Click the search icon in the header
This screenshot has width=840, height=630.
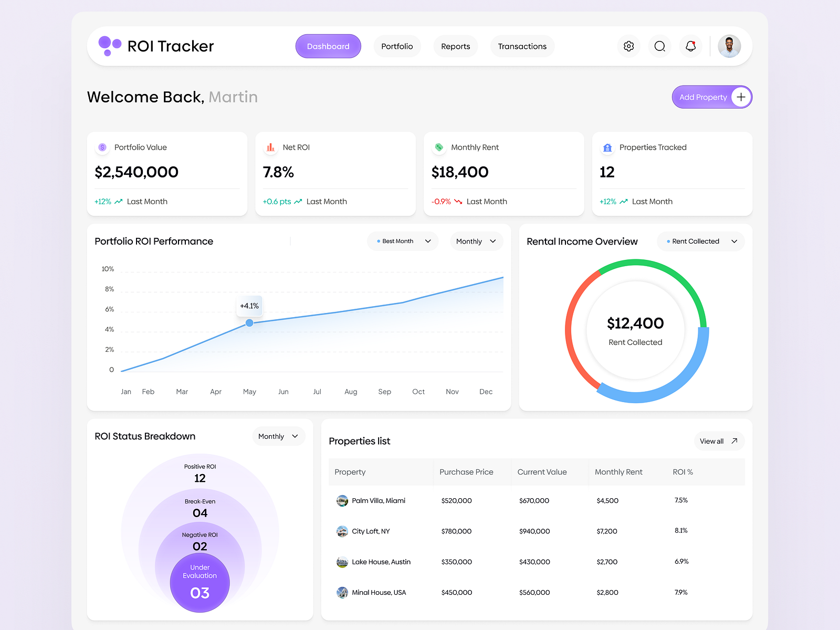[x=659, y=46]
